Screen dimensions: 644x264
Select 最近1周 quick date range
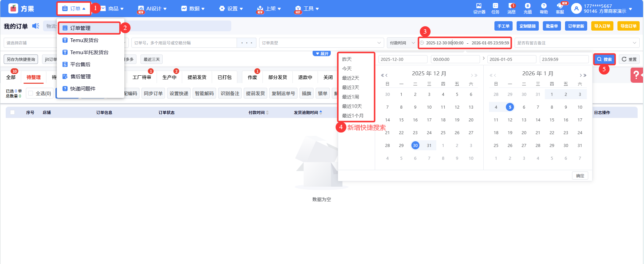[350, 97]
